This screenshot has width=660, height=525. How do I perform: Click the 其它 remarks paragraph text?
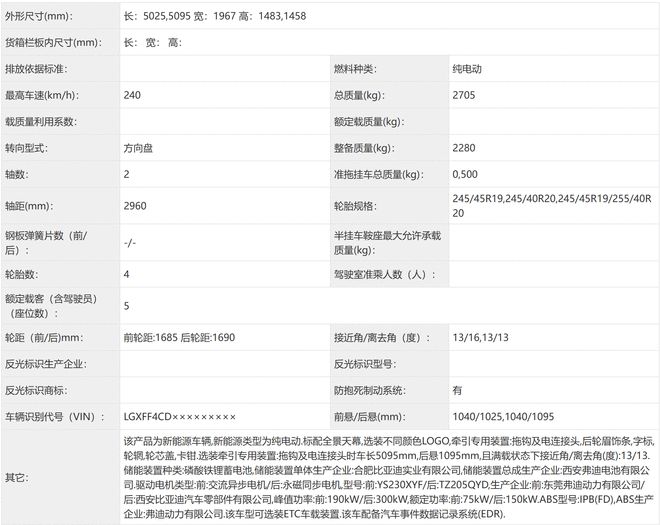click(389, 477)
